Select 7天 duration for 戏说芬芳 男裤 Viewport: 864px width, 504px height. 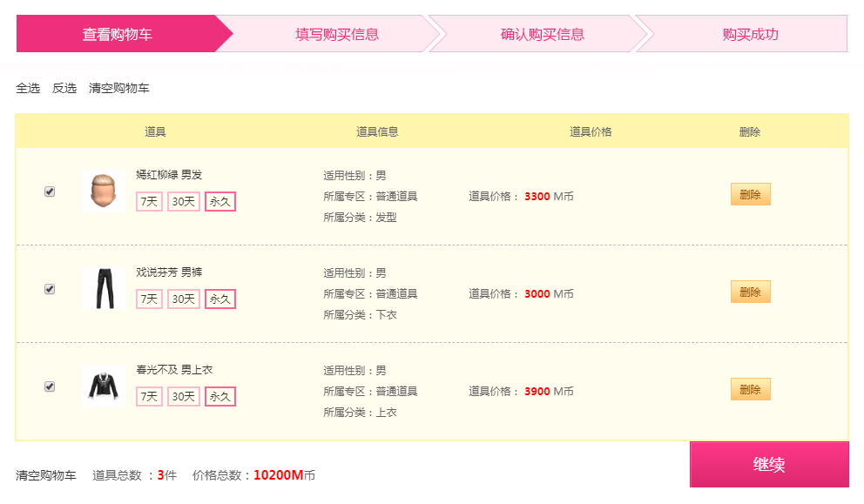click(149, 299)
